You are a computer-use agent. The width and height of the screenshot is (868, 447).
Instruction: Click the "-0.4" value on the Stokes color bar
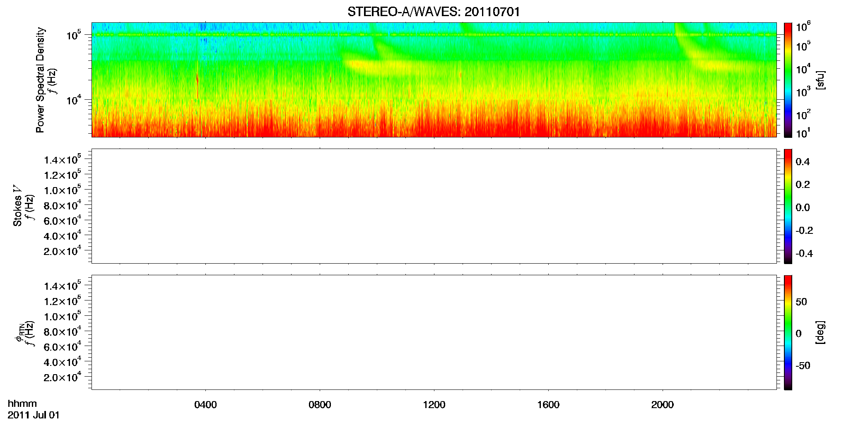click(x=804, y=253)
